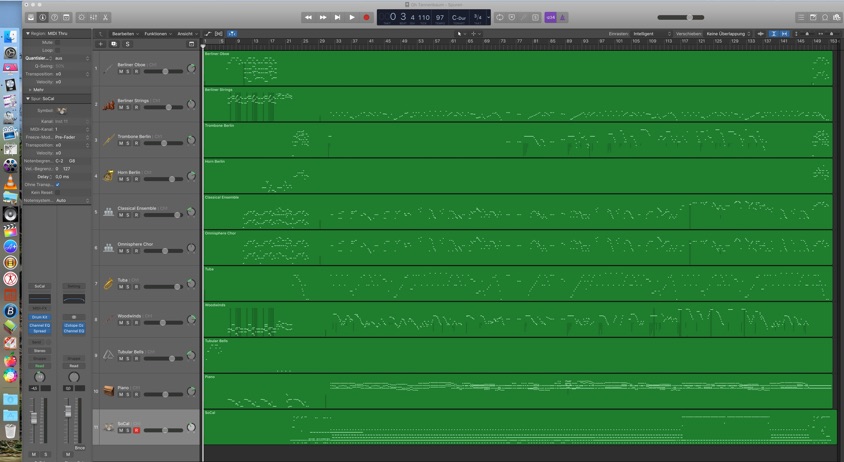Solo the Berliner Strings track

coord(128,108)
